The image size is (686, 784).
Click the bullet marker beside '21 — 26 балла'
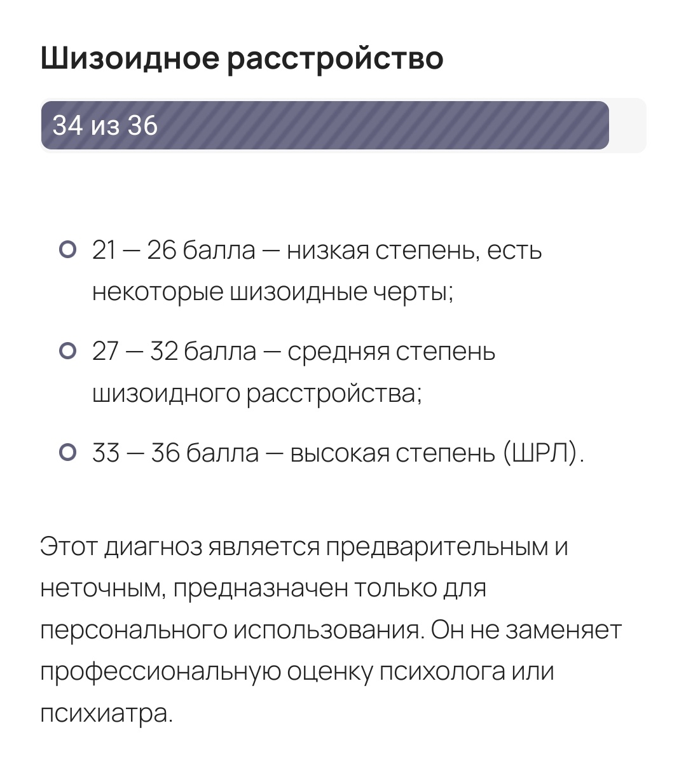(x=67, y=250)
